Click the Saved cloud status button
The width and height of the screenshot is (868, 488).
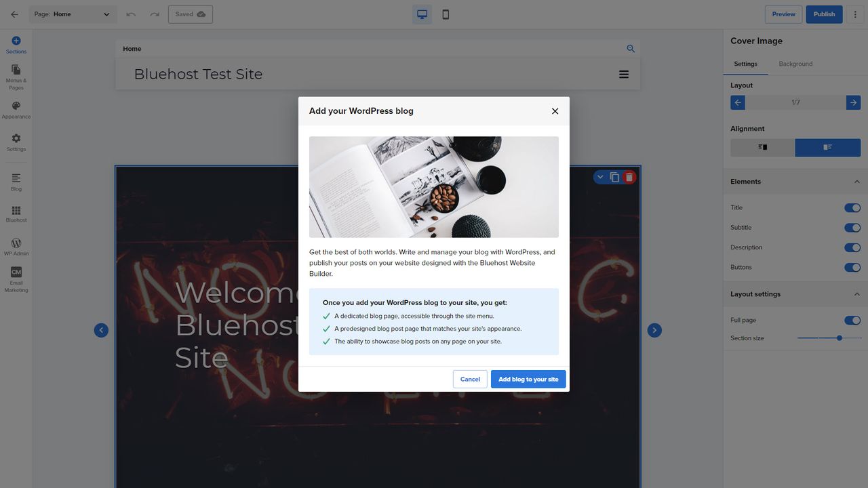[191, 14]
